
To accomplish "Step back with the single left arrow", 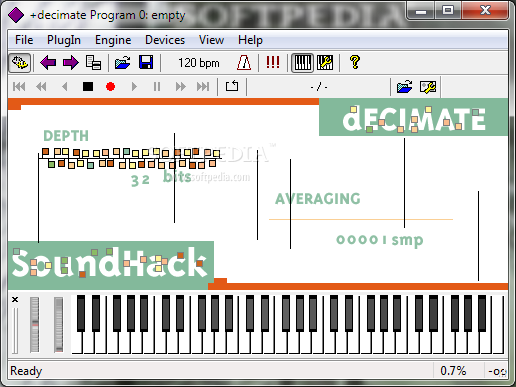I will [65, 87].
